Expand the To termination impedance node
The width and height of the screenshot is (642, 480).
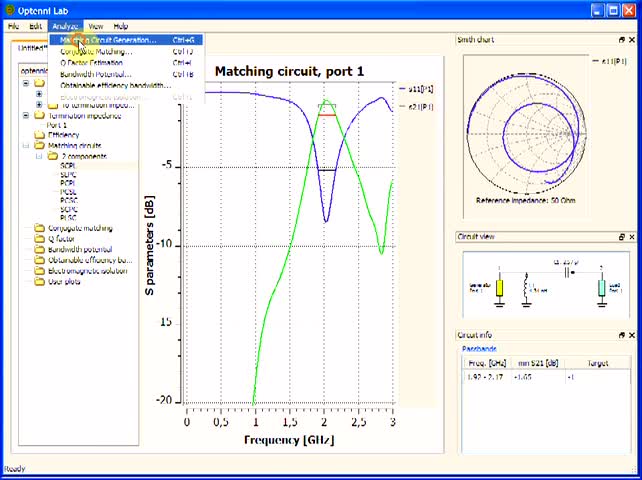(39, 105)
